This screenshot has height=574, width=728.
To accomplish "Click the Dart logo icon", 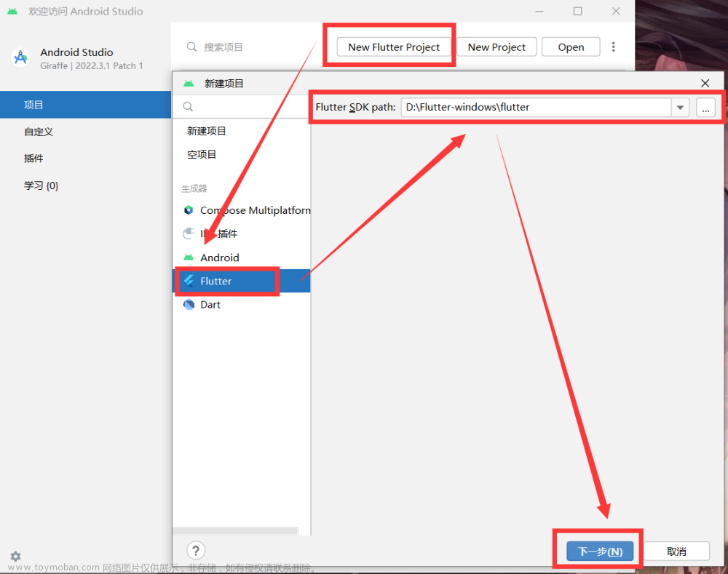I will coord(189,304).
